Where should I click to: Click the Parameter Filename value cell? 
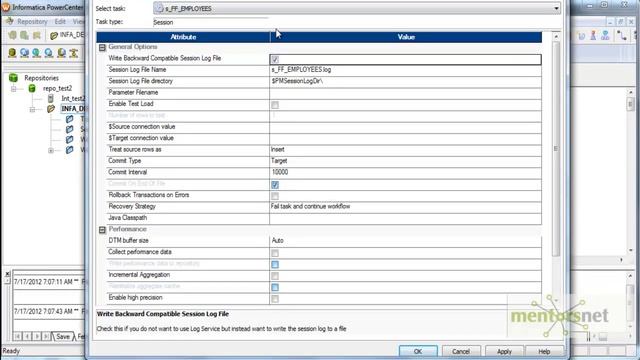tap(405, 93)
